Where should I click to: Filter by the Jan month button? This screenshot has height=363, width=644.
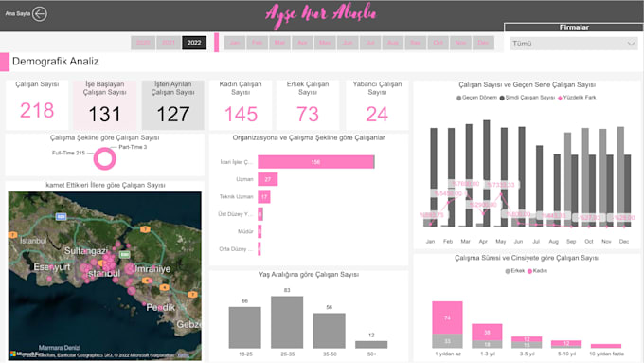click(235, 43)
